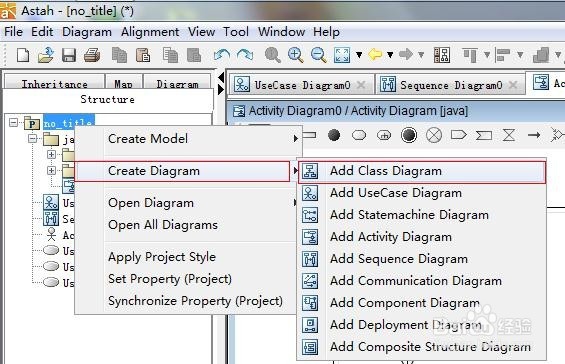Open the Forward arrow history dropdown
Screen dimensions: 565x364
point(421,55)
